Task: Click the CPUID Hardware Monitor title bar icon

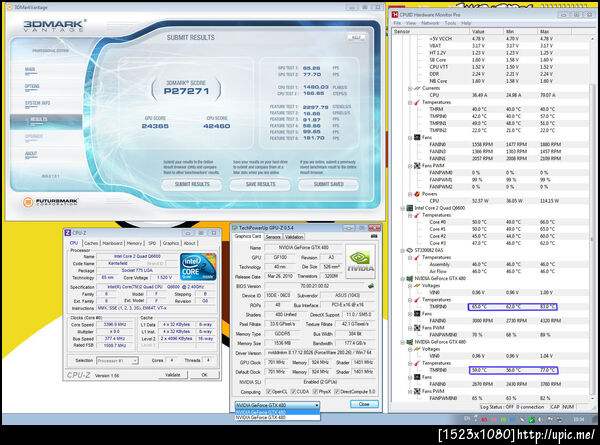Action: coord(395,15)
